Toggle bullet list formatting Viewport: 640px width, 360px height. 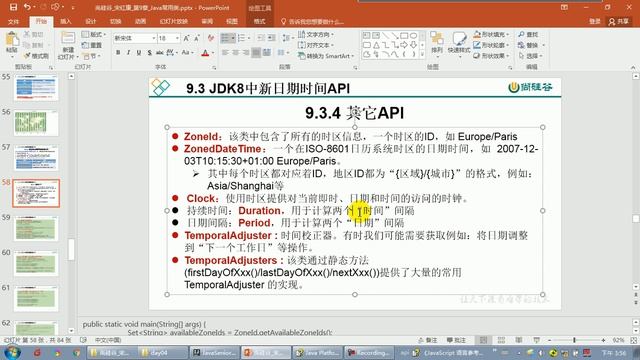pos(225,38)
